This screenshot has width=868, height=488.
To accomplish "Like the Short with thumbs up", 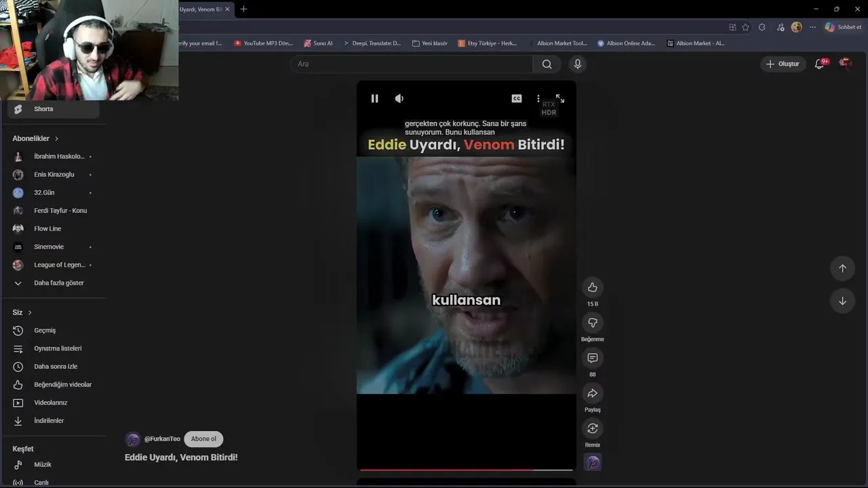I will [x=593, y=287].
